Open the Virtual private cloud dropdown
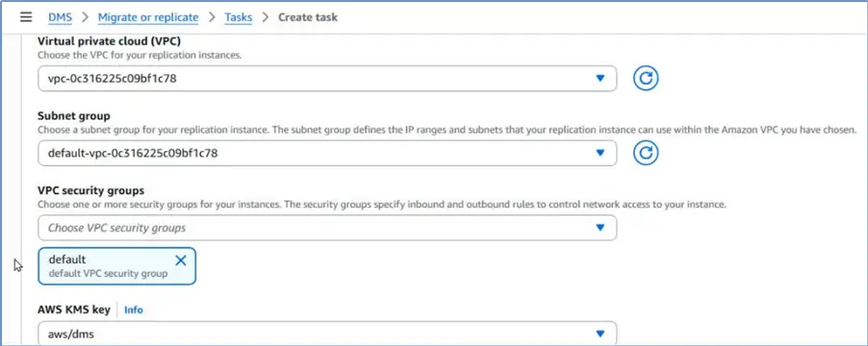 [x=327, y=79]
